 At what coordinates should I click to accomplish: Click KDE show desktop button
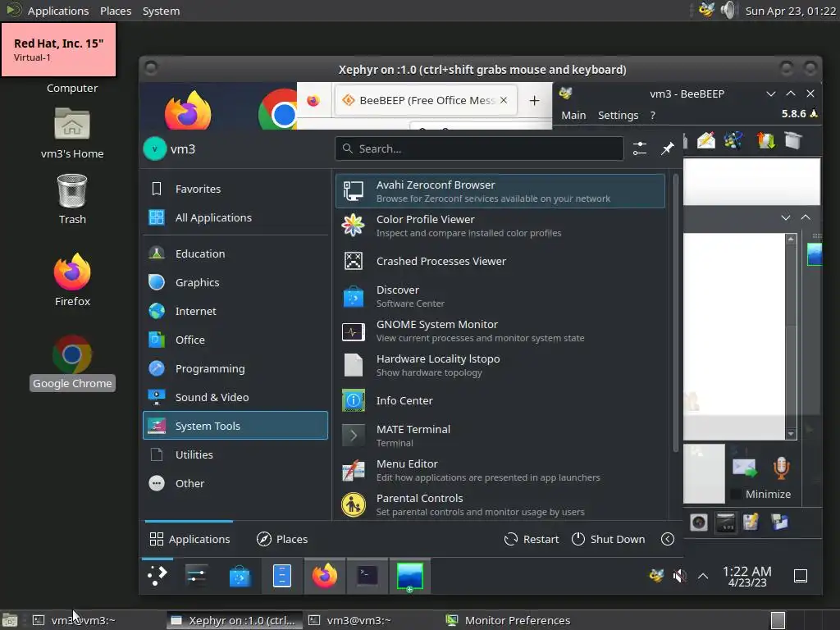(801, 577)
